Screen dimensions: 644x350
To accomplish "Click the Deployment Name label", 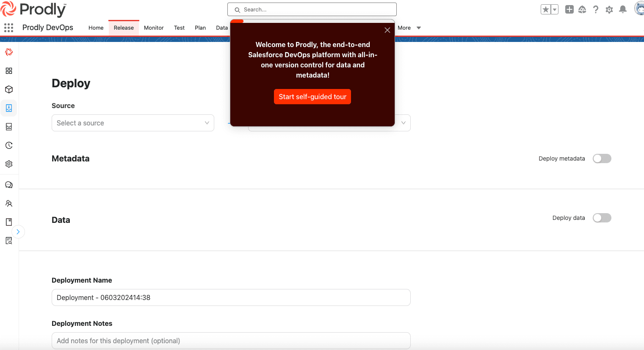I will pyautogui.click(x=82, y=281).
